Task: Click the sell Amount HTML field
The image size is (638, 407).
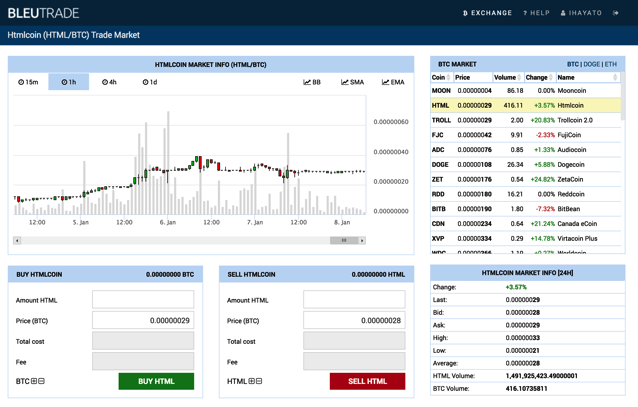Action: (354, 300)
